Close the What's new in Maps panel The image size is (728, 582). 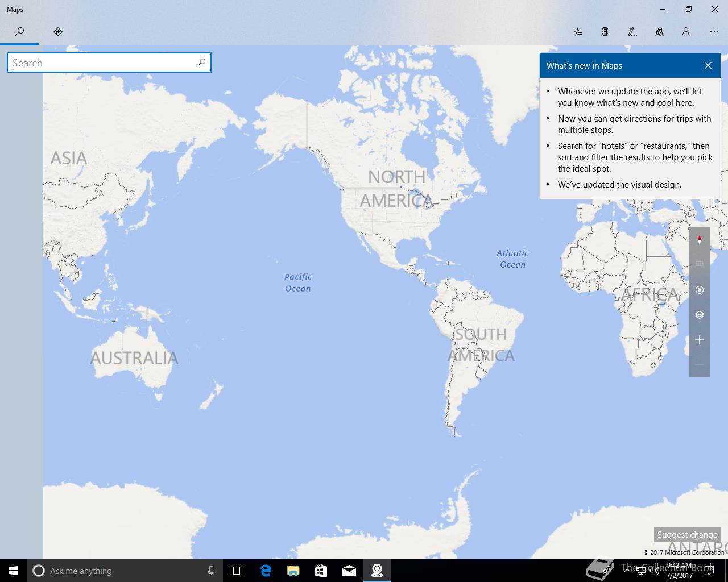coord(708,65)
